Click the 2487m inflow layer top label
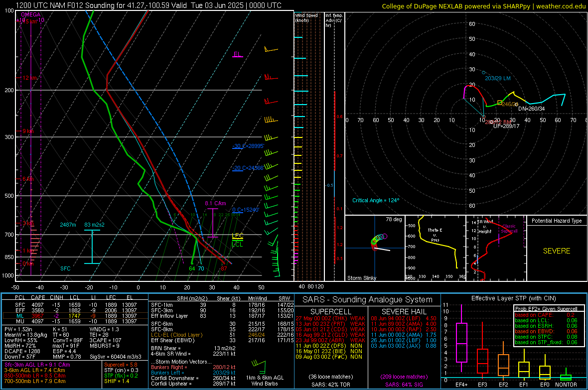Screen dimensions: 588x390 (68, 225)
